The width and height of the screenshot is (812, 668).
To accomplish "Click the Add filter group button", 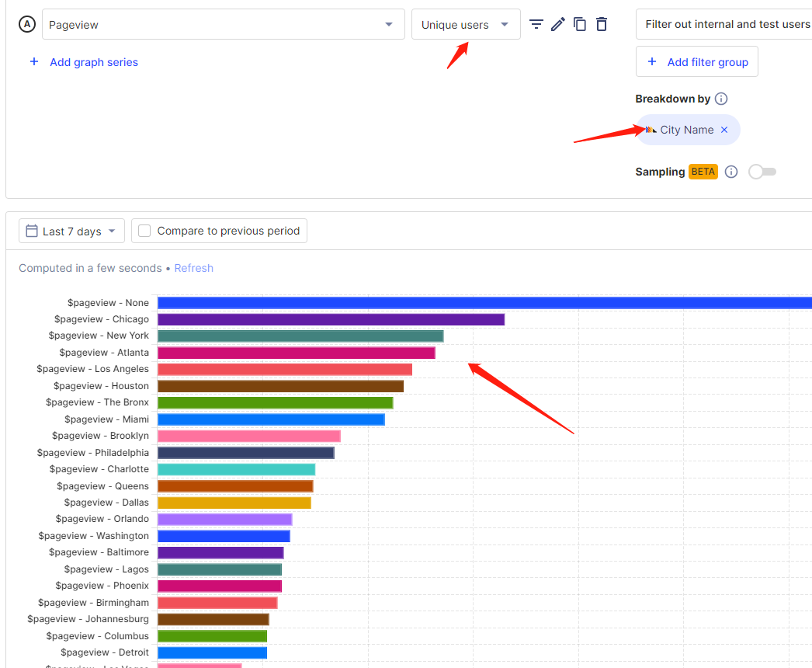I will point(696,61).
